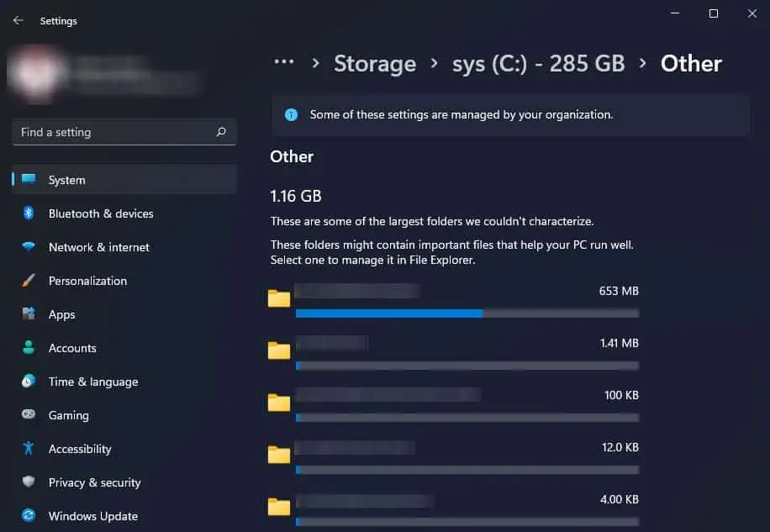This screenshot has width=770, height=532.
Task: Open the Accounts settings page
Action: click(124, 348)
